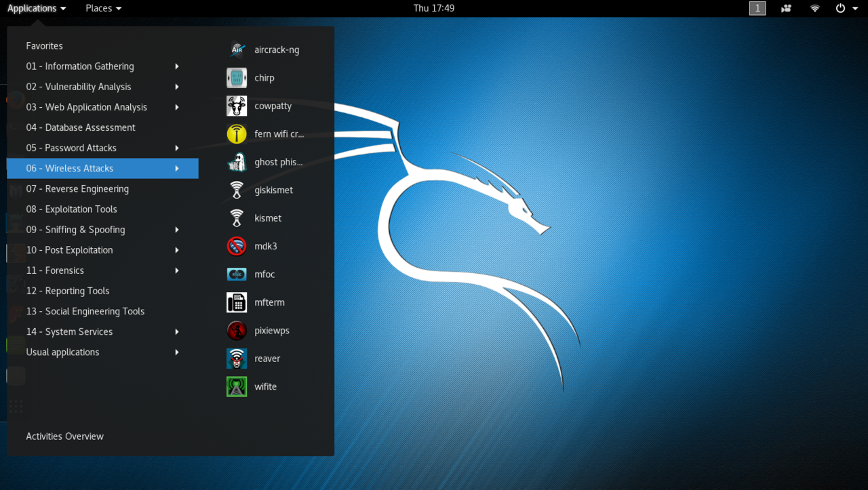868x490 pixels.
Task: Open ghost phisher via ghost icon
Action: pyautogui.click(x=237, y=162)
